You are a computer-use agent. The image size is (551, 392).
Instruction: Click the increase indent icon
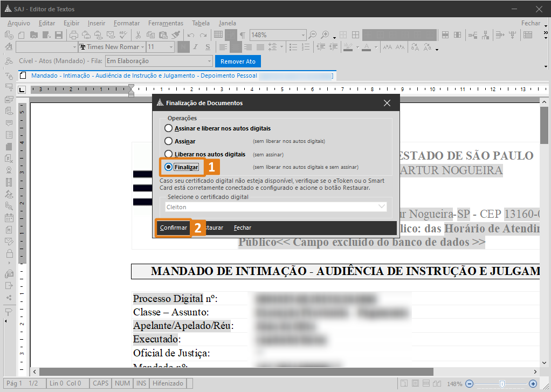333,47
